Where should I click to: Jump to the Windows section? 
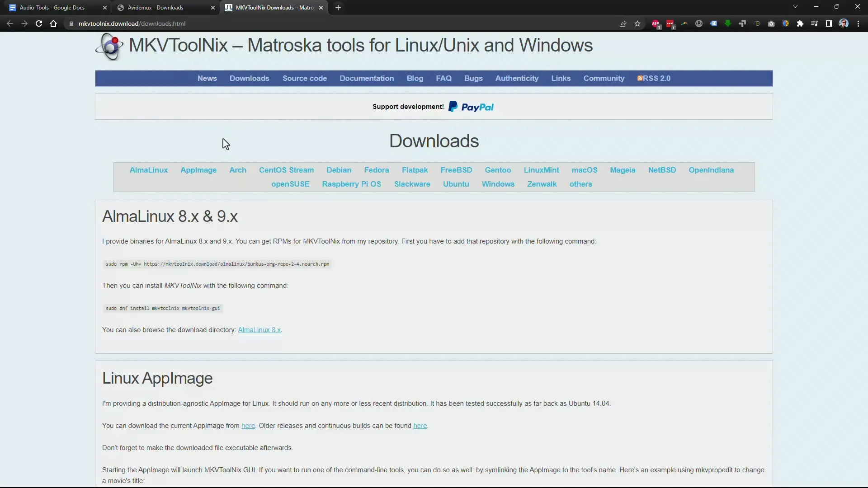coord(498,184)
